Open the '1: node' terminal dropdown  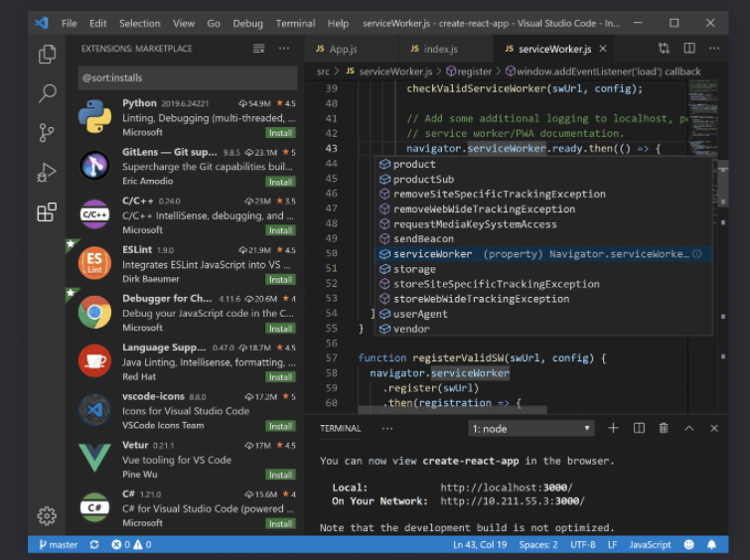click(x=531, y=429)
